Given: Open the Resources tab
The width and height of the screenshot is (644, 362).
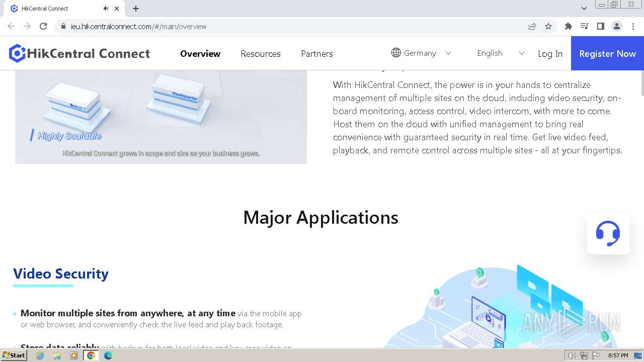Looking at the screenshot, I should pyautogui.click(x=261, y=54).
